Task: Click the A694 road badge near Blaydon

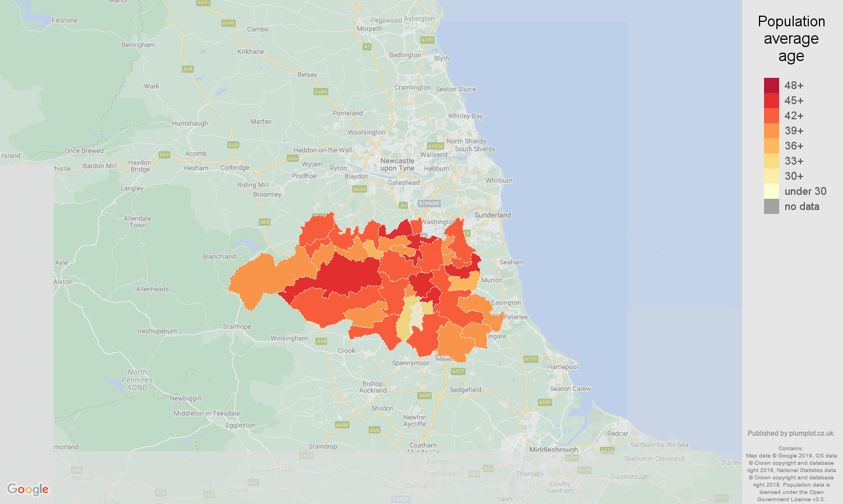Action: tap(359, 189)
